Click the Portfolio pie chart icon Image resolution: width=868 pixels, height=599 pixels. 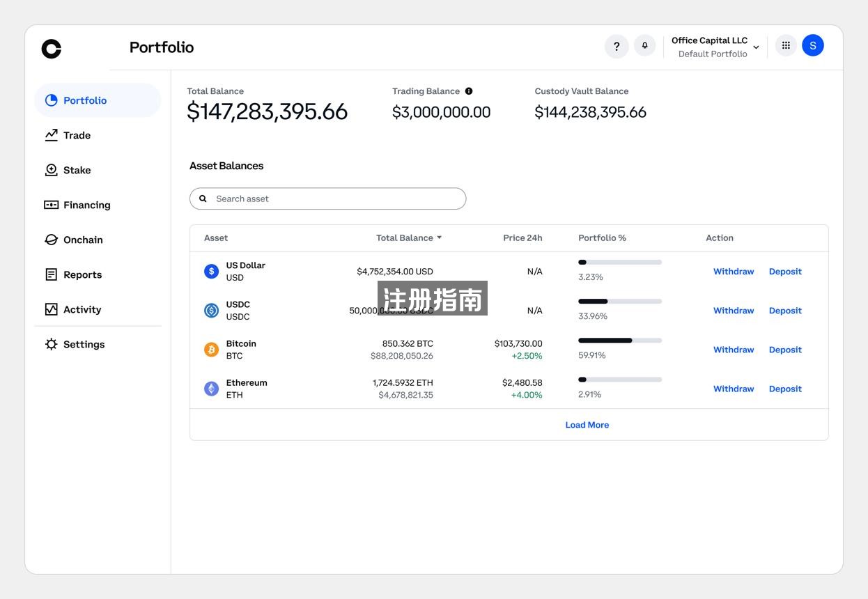[x=51, y=100]
